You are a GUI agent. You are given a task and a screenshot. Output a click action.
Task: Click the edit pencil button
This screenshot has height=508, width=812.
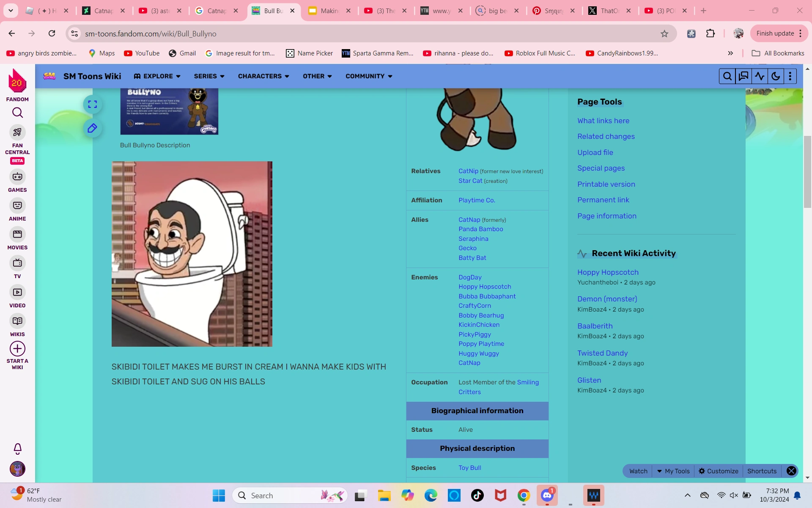(x=92, y=128)
